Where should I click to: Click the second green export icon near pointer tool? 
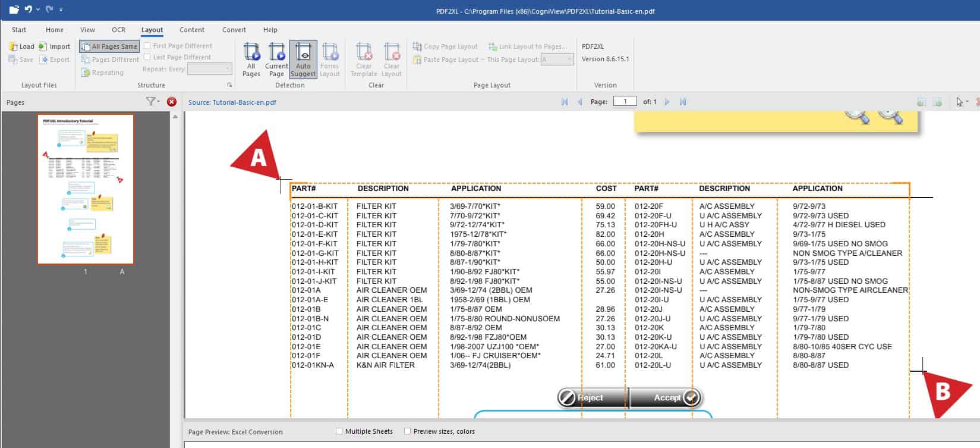pyautogui.click(x=938, y=102)
